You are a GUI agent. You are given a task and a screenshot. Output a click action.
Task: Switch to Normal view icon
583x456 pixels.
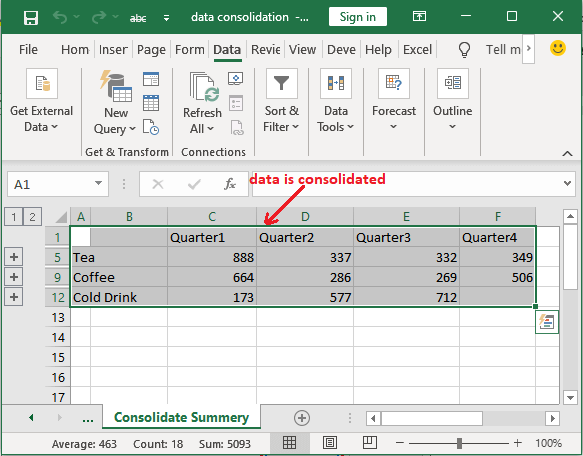pyautogui.click(x=289, y=443)
